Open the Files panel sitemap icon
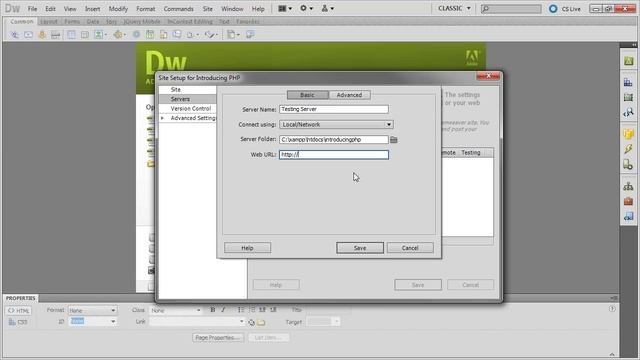 click(628, 186)
